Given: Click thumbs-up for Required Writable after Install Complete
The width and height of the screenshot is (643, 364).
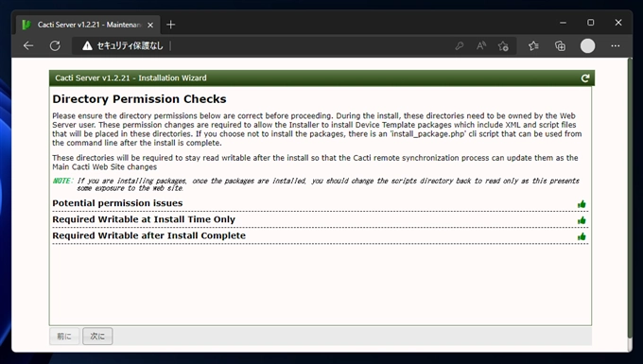Looking at the screenshot, I should (x=582, y=236).
